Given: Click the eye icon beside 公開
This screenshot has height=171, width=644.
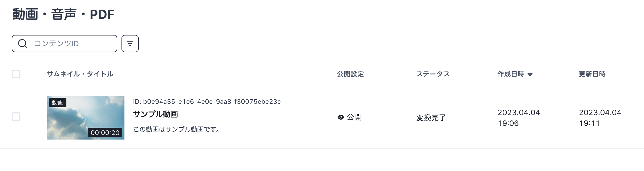Looking at the screenshot, I should [341, 117].
